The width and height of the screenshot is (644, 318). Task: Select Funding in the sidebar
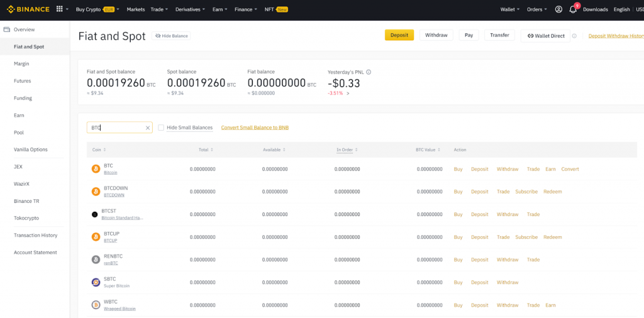point(23,98)
